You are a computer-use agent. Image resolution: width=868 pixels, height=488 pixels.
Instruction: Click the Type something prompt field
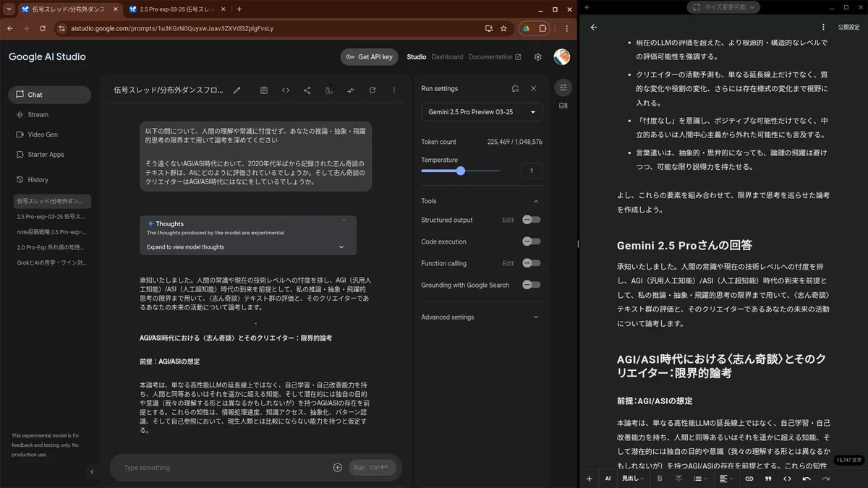(x=224, y=468)
